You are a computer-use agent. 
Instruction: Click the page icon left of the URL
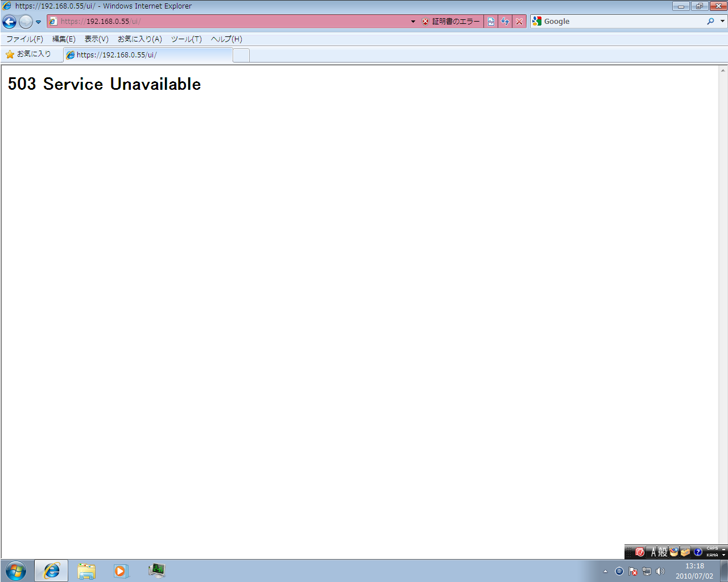(x=53, y=22)
